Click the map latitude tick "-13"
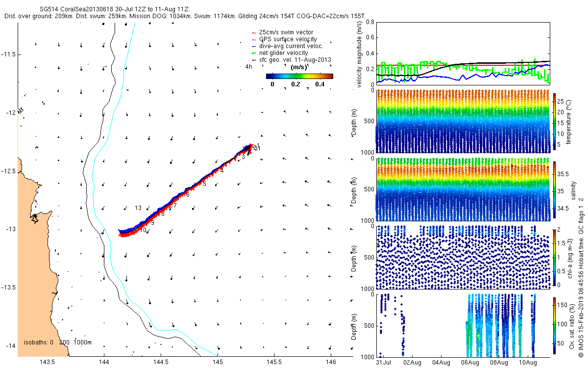588x368 pixels. tap(11, 230)
